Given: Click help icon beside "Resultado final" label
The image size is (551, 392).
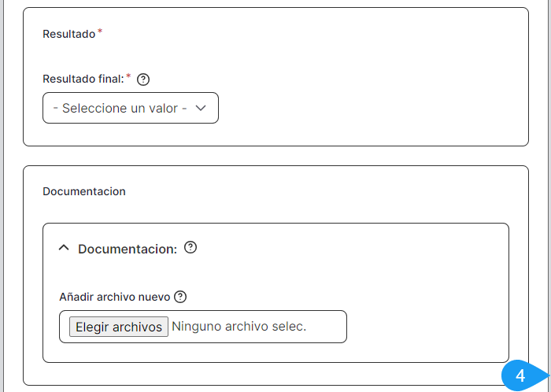Looking at the screenshot, I should click(143, 80).
